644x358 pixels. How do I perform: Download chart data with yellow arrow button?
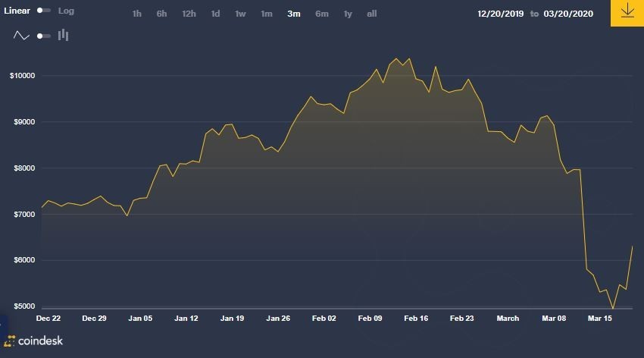pos(627,13)
